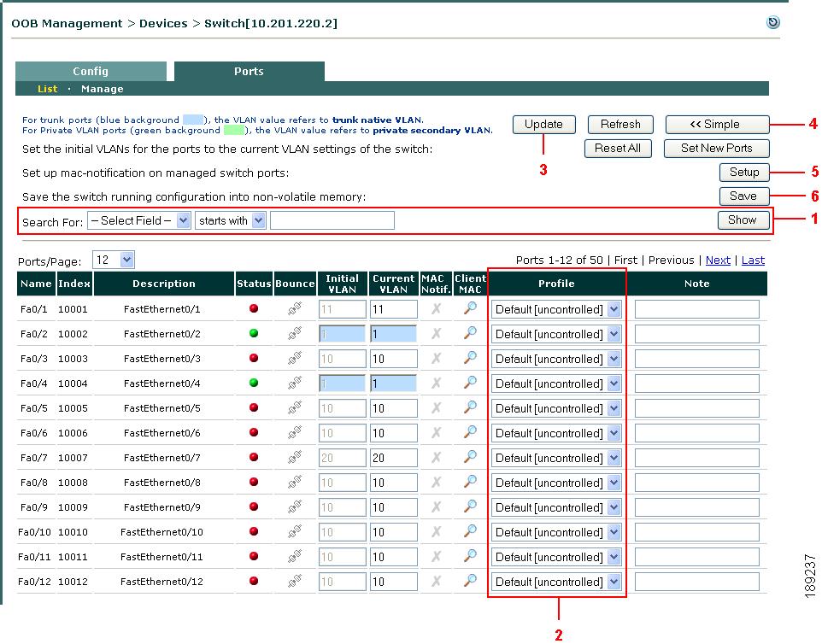This screenshot has height=644, width=822.
Task: Select the Manage submenu item
Action: pos(103,89)
